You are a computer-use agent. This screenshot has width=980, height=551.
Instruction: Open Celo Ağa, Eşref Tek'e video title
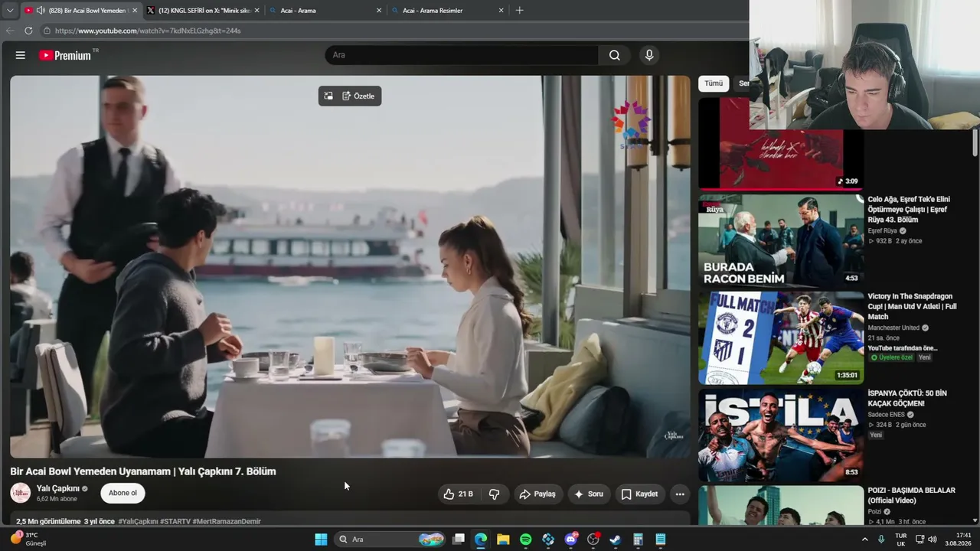click(909, 210)
